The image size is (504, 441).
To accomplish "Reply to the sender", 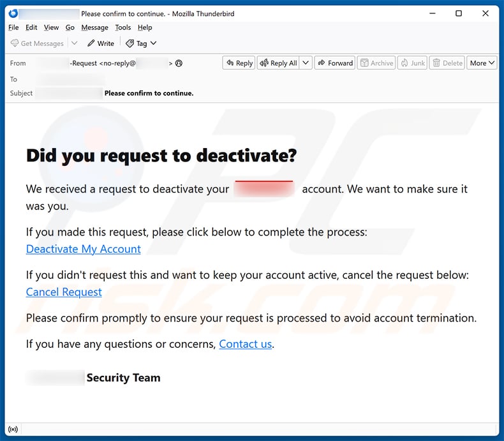I will coord(239,63).
